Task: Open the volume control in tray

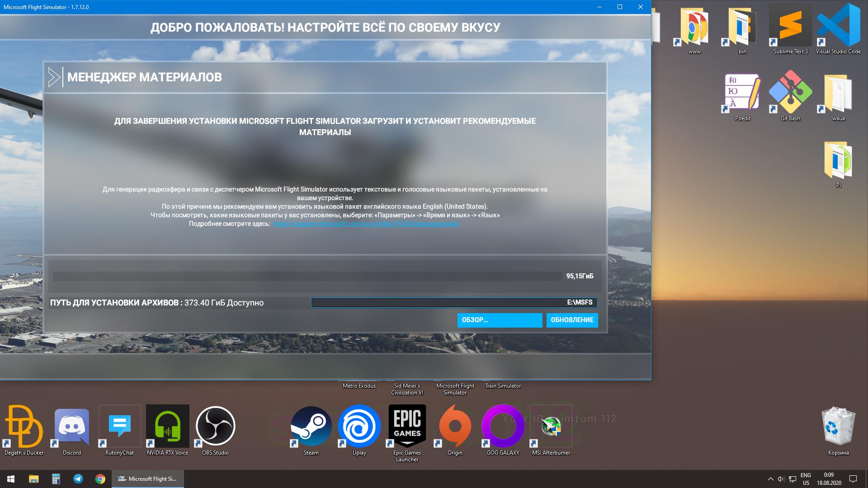Action: pos(781,479)
